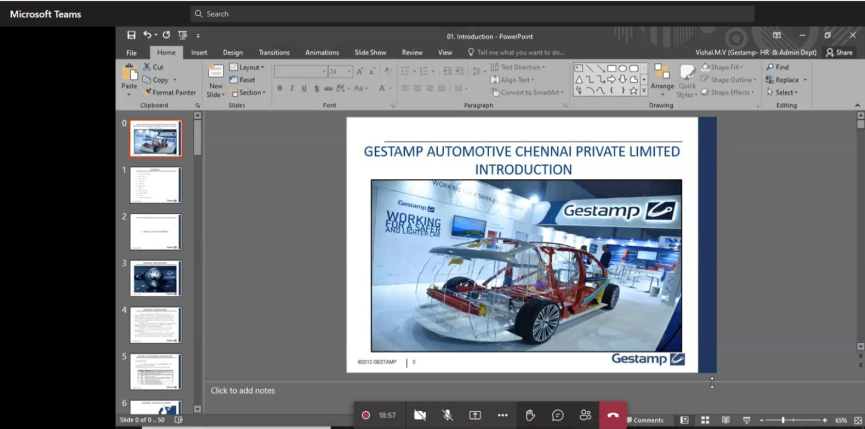Toggle strikethrough formatting
Viewport: 865px width, 429px height.
[x=329, y=88]
